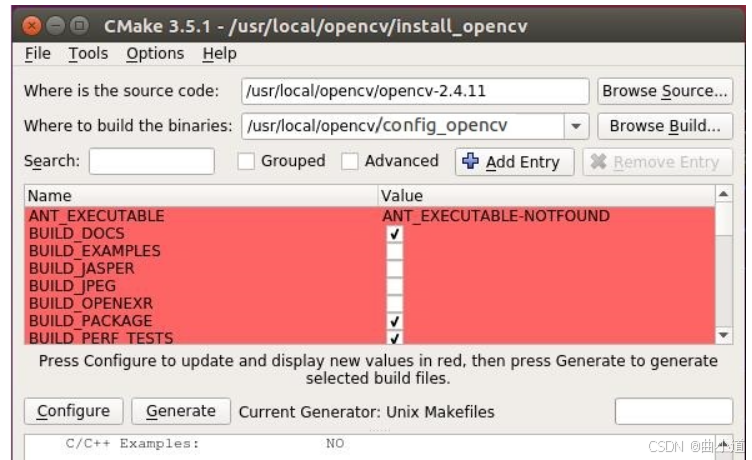Click the blue plus icon on Add Entry
Image resolution: width=752 pixels, height=460 pixels.
470,161
